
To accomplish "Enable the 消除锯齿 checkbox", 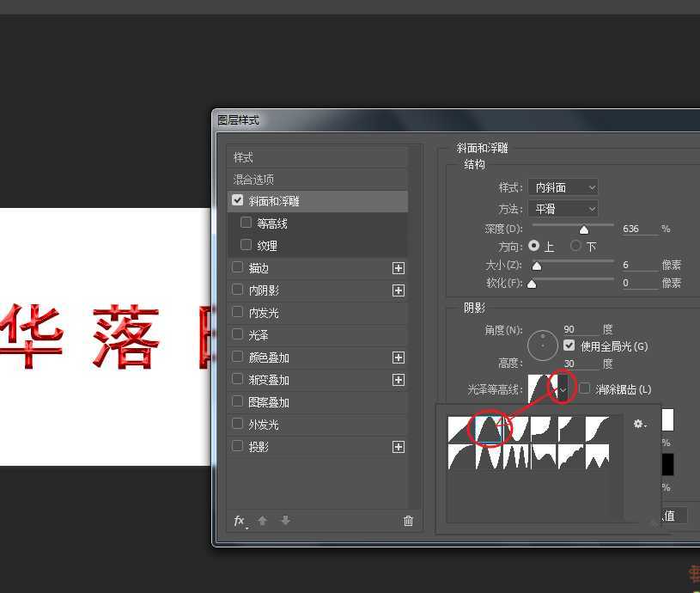I will pos(585,389).
